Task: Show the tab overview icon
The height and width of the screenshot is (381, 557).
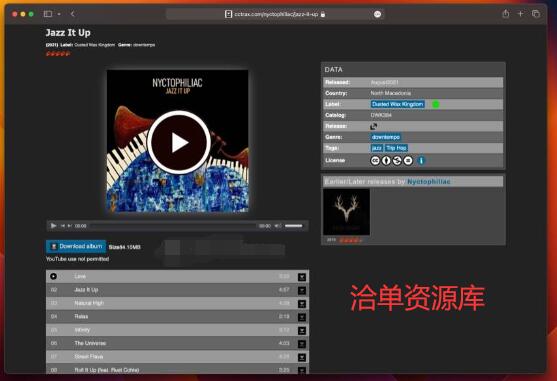Action: (x=536, y=14)
